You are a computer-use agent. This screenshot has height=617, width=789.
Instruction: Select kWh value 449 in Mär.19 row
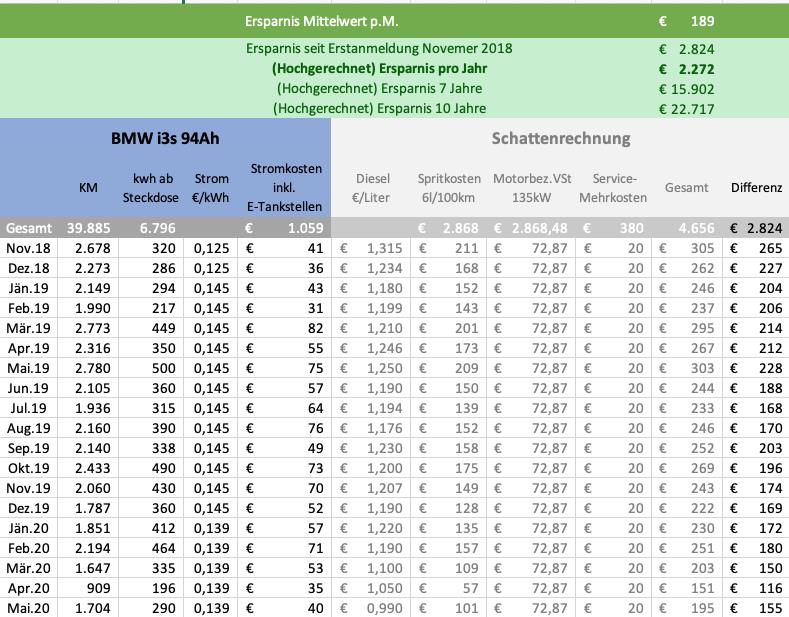click(164, 328)
